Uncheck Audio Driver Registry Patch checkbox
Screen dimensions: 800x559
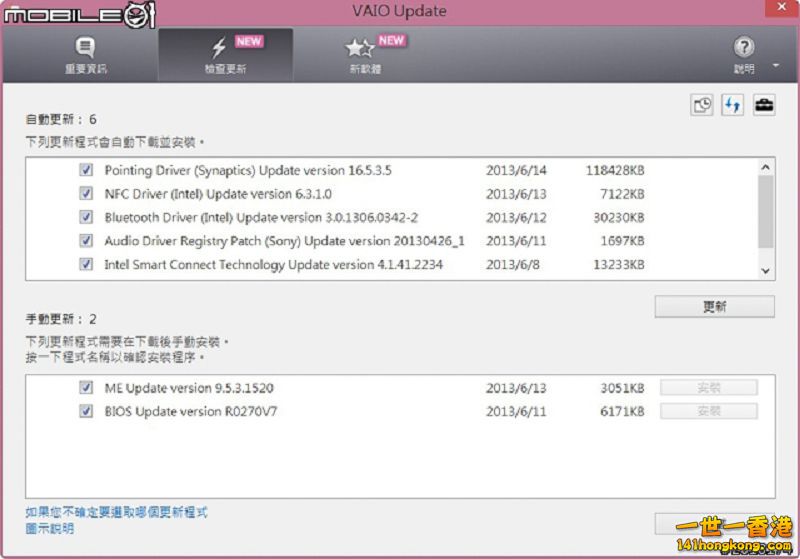[86, 241]
